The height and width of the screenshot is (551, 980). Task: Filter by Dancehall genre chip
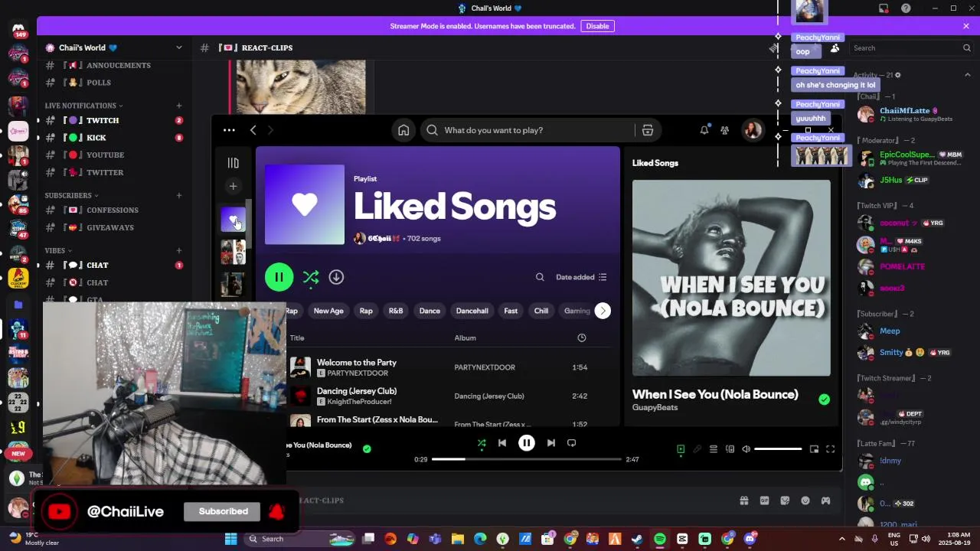pyautogui.click(x=472, y=311)
